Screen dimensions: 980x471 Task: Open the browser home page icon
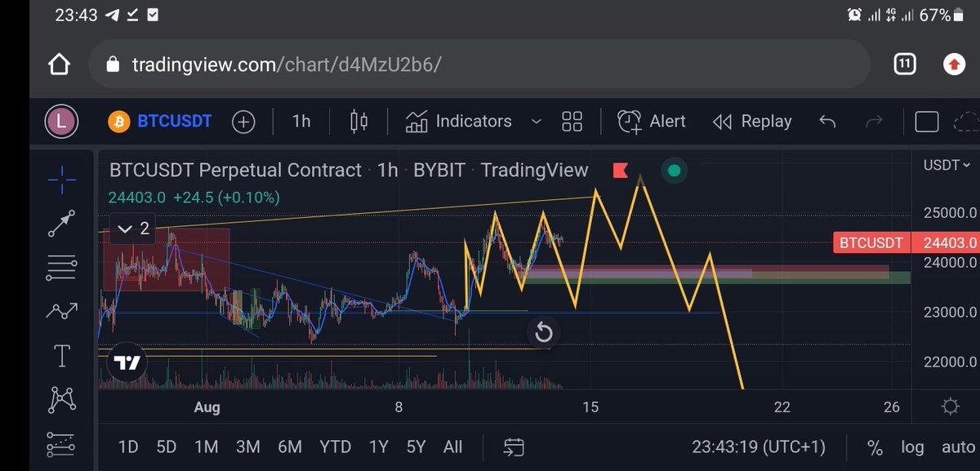(60, 64)
